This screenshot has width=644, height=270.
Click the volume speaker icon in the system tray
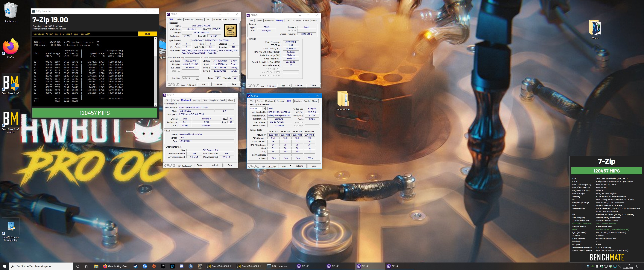(x=619, y=266)
